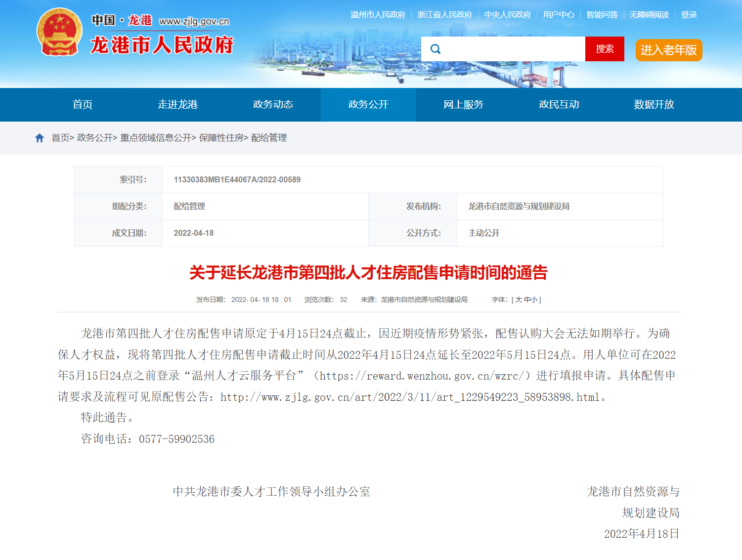Open the 首页 navigation tab
The image size is (742, 560).
point(83,104)
